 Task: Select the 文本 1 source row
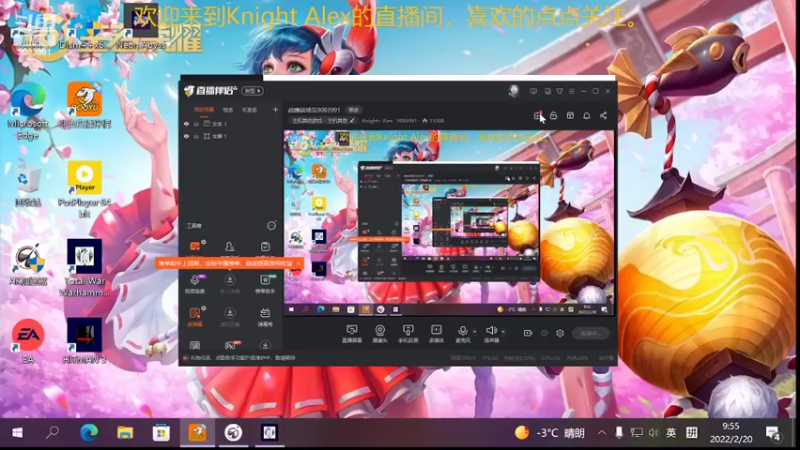(x=231, y=124)
